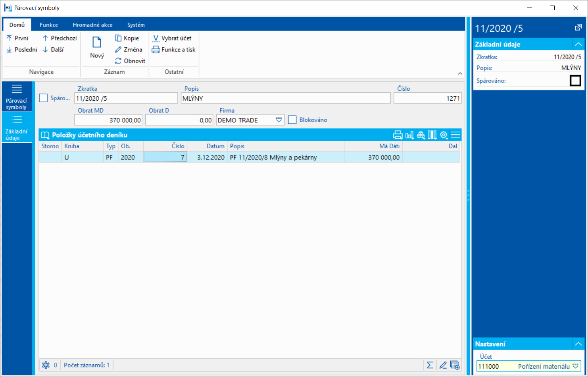Go to the first record (První)
Screen dimensions: 588x377
click(x=17, y=38)
